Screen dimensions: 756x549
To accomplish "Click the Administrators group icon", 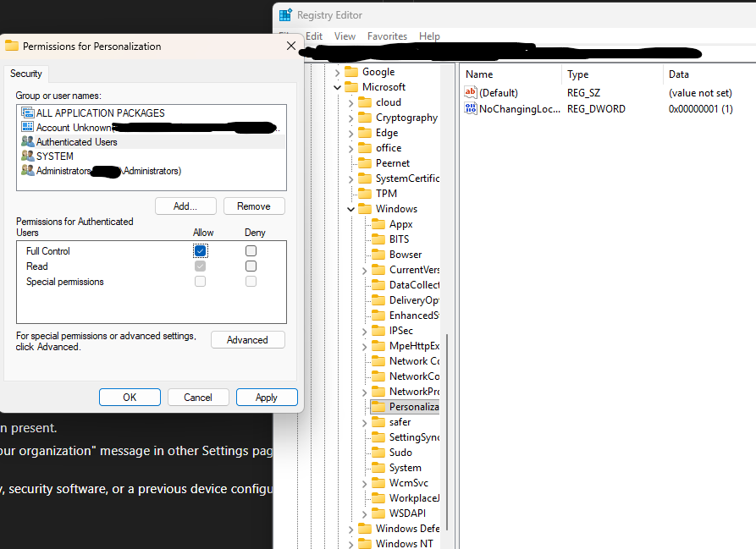I will point(27,171).
